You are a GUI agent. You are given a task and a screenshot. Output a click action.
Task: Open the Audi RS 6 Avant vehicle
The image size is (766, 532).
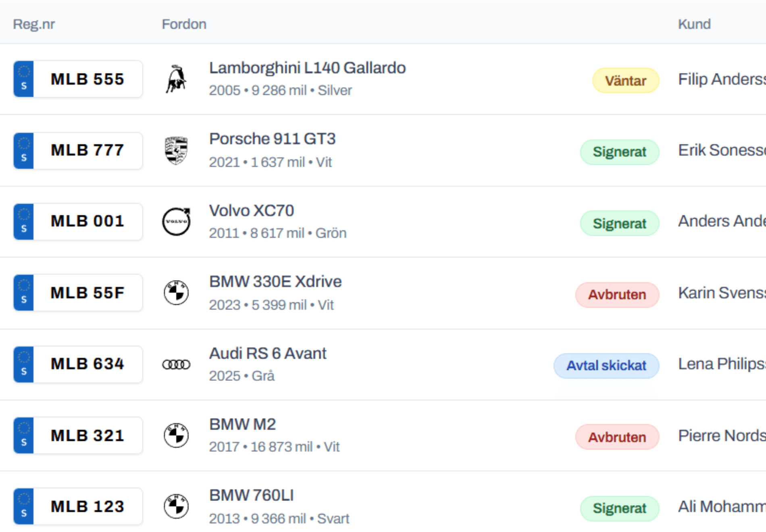point(268,353)
